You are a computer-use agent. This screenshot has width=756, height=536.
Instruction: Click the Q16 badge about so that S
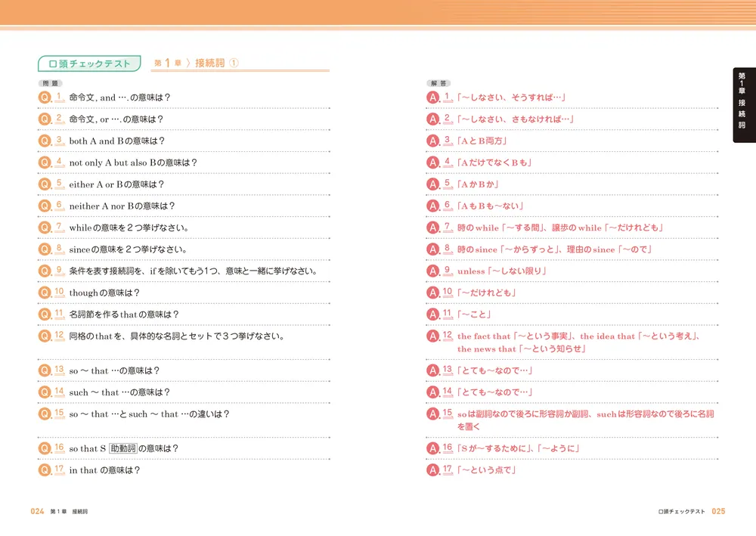(x=45, y=449)
